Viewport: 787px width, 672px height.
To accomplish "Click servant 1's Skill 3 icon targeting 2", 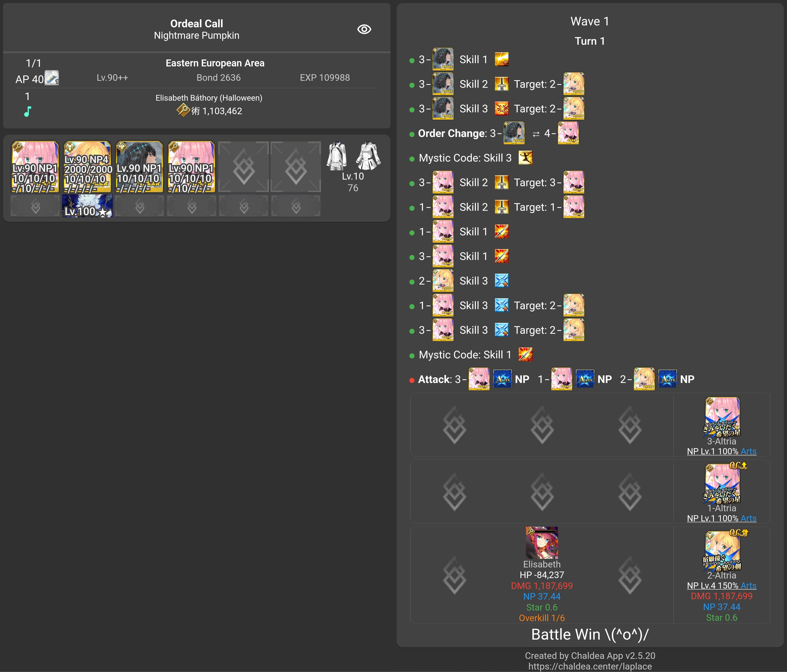I will 501,305.
